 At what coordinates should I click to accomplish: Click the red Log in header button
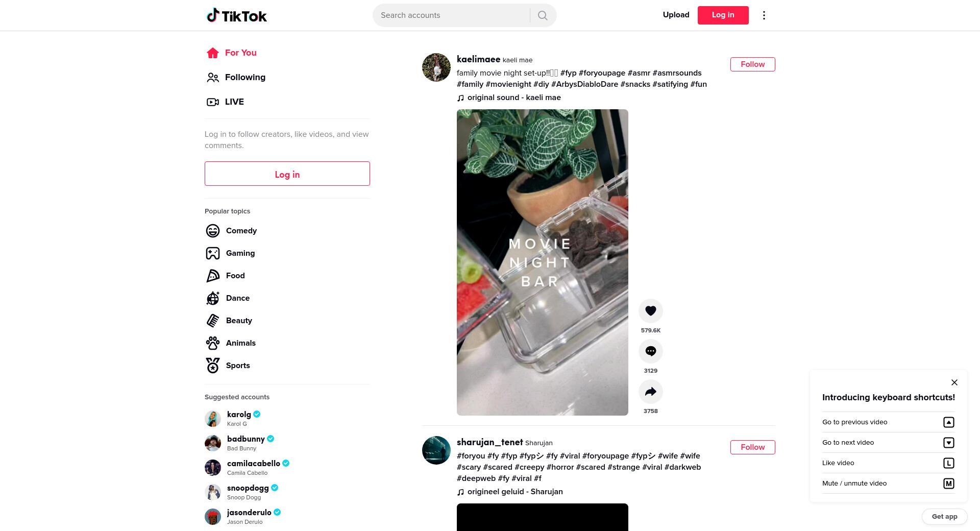pos(723,15)
